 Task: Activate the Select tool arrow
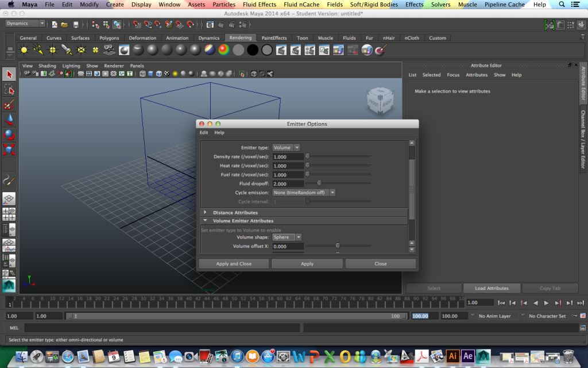click(x=9, y=74)
